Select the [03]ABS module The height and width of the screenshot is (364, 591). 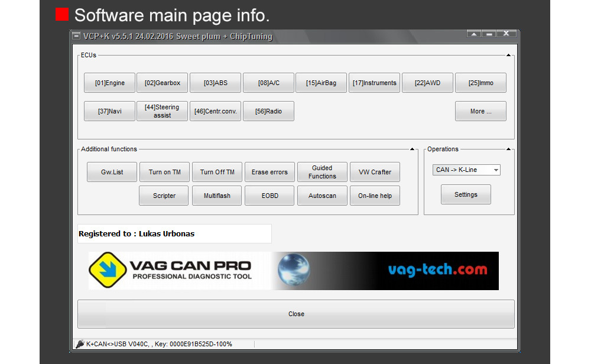point(215,83)
